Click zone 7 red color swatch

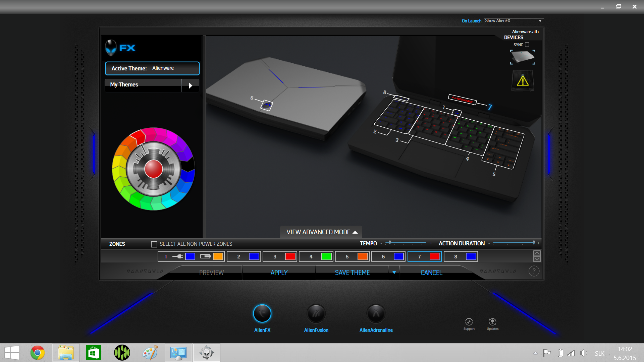tap(435, 256)
